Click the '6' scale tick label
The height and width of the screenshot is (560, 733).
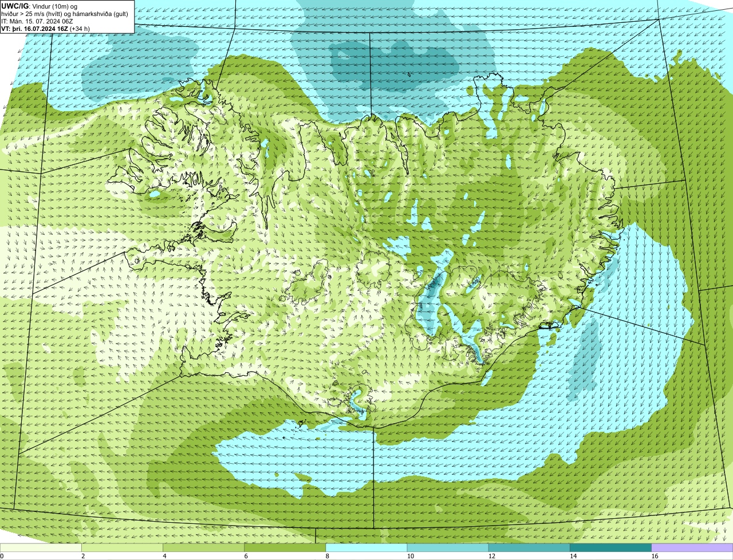coord(246,556)
